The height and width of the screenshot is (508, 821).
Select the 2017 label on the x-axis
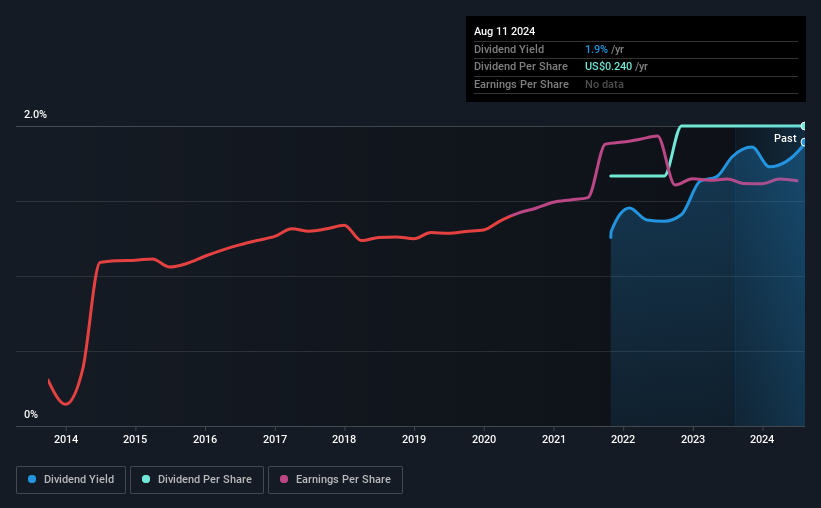(x=275, y=439)
